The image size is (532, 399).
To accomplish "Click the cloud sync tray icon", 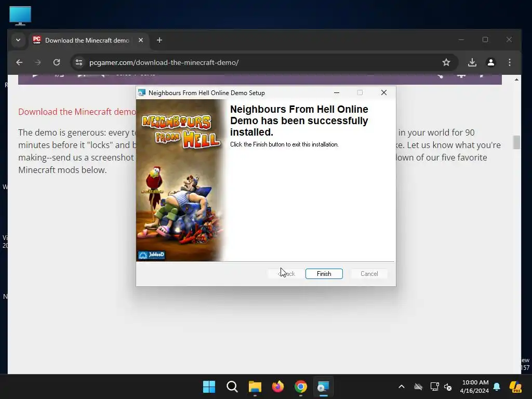I will click(418, 387).
